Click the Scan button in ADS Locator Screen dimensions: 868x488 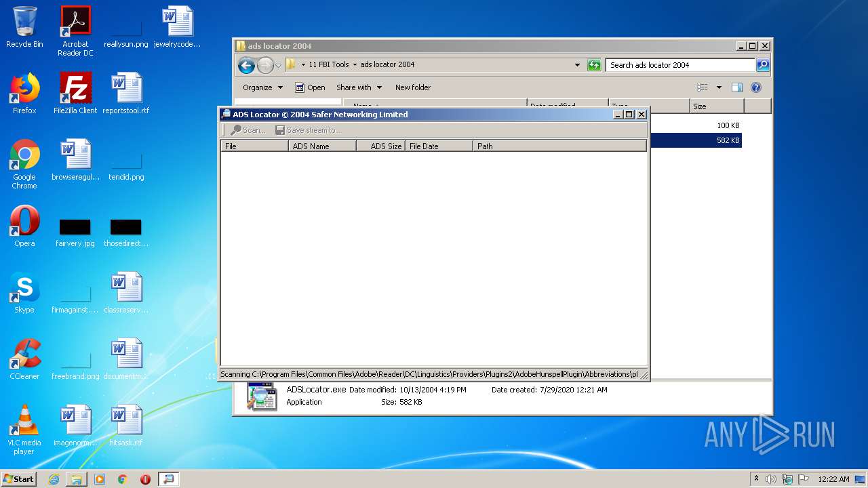[x=248, y=130]
